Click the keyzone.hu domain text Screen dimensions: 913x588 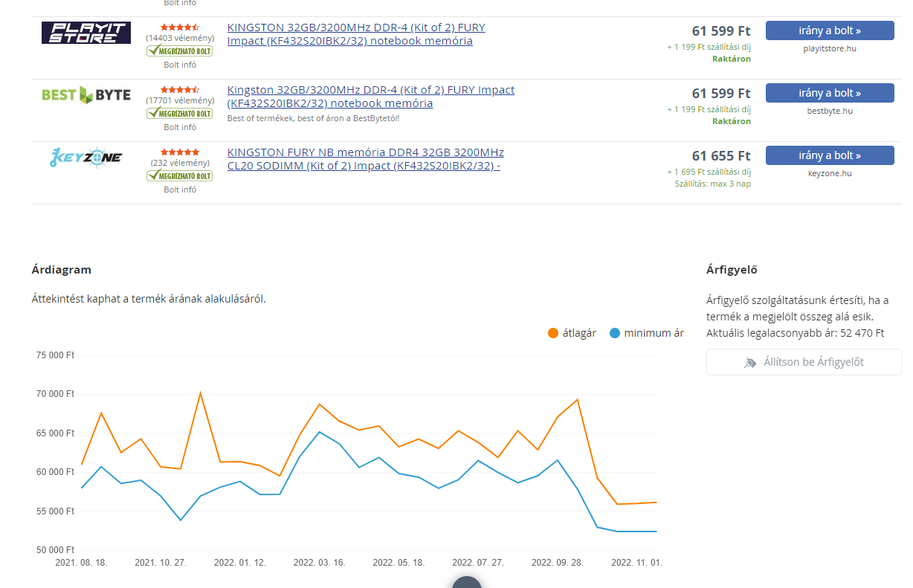pos(830,173)
